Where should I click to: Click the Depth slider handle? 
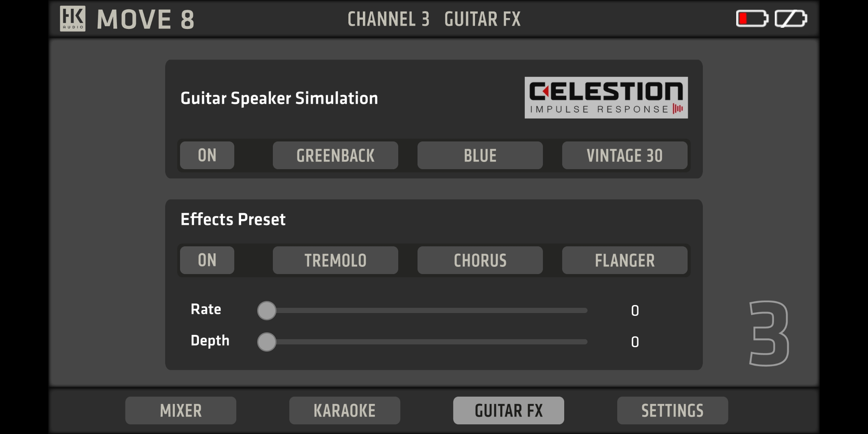267,342
